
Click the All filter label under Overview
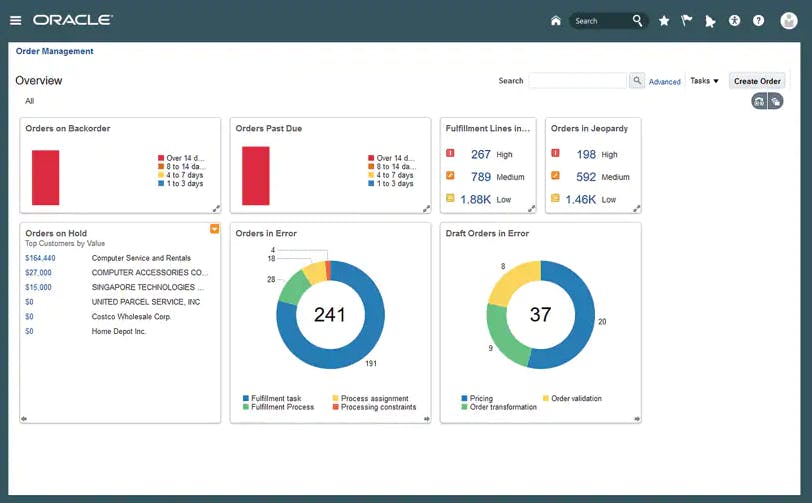coord(30,101)
